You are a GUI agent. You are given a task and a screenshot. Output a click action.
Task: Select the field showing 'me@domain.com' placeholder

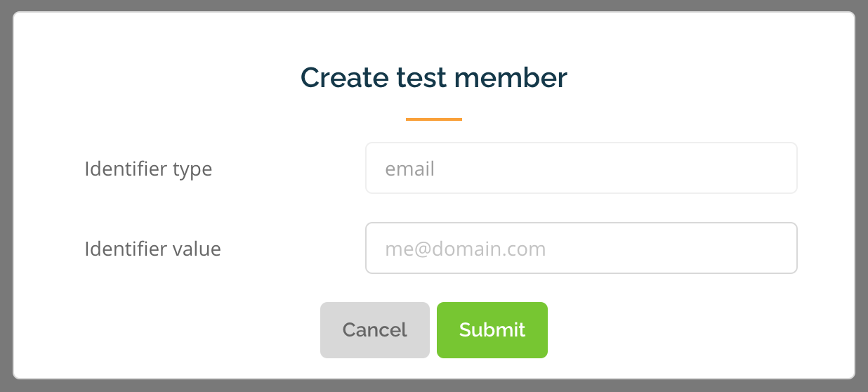(581, 248)
